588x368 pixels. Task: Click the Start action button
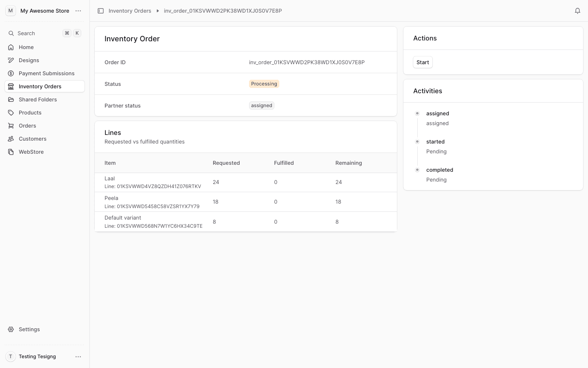point(423,63)
